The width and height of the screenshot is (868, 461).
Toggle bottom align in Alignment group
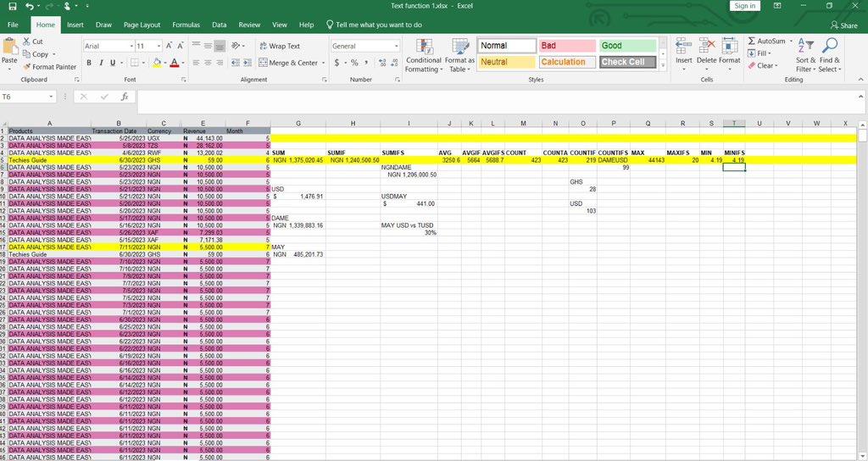click(220, 46)
